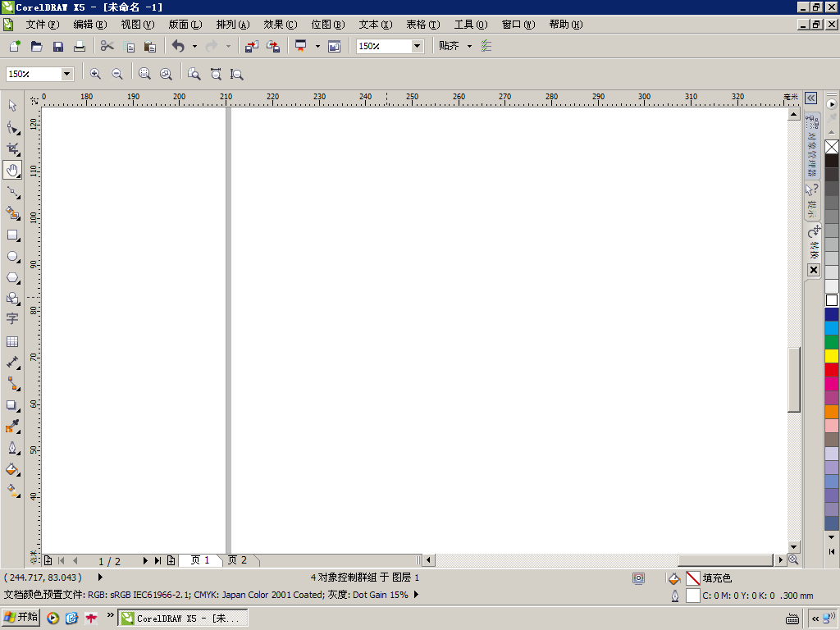
Task: Zoom to page height
Action: pos(237,74)
